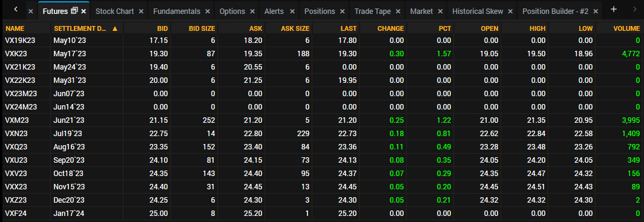Click the Jun21`23 settlement date cell
644x222 pixels.
pos(69,120)
